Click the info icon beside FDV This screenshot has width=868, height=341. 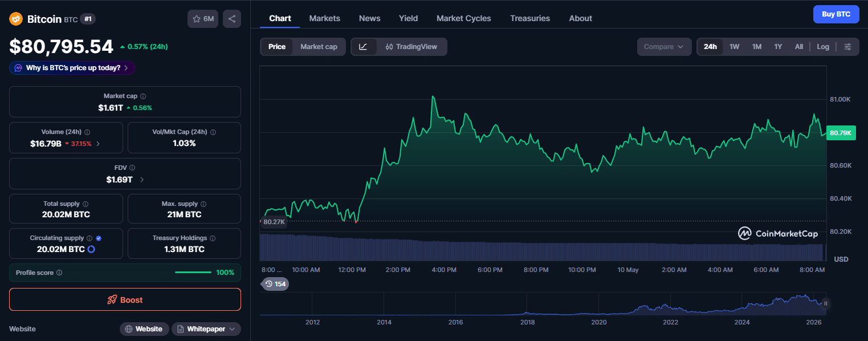pyautogui.click(x=132, y=168)
